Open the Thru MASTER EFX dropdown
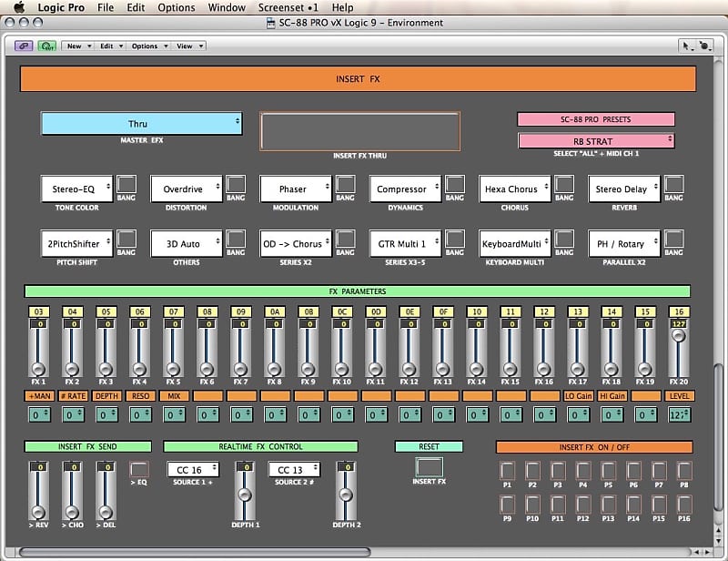The image size is (728, 561). 142,124
